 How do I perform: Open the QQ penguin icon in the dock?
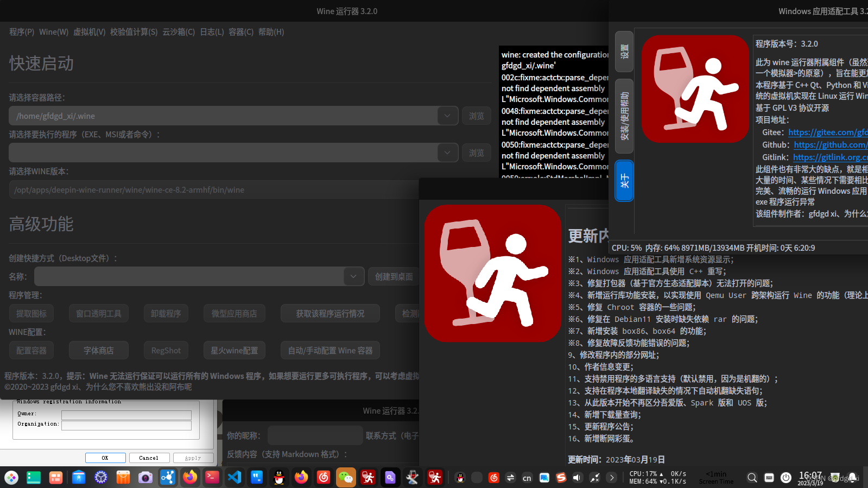pos(279,477)
